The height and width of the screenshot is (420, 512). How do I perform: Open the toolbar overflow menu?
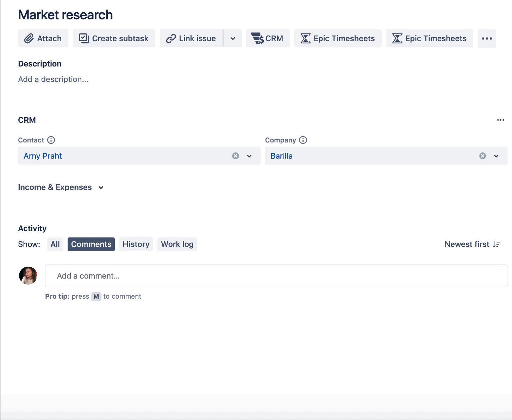[487, 38]
